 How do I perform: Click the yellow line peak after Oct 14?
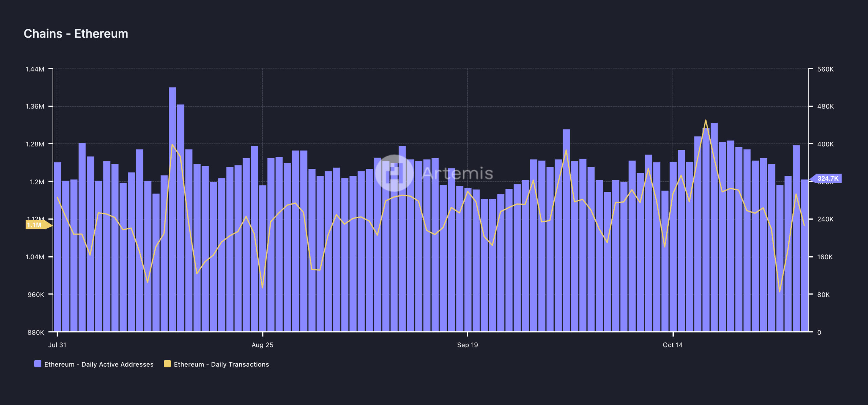point(706,120)
